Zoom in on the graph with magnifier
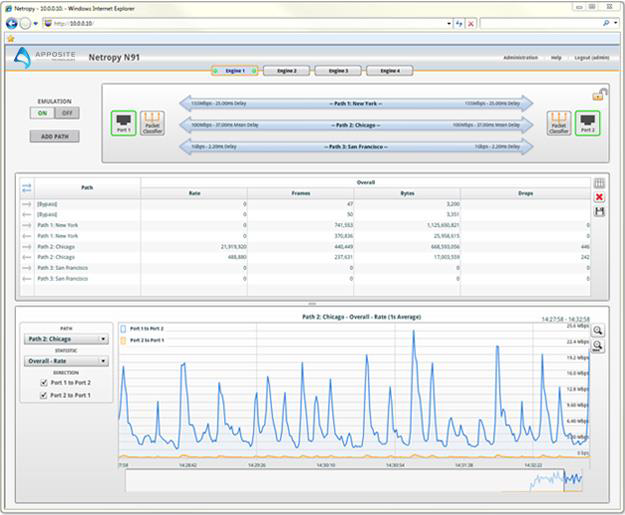This screenshot has height=515, width=625. [x=597, y=331]
